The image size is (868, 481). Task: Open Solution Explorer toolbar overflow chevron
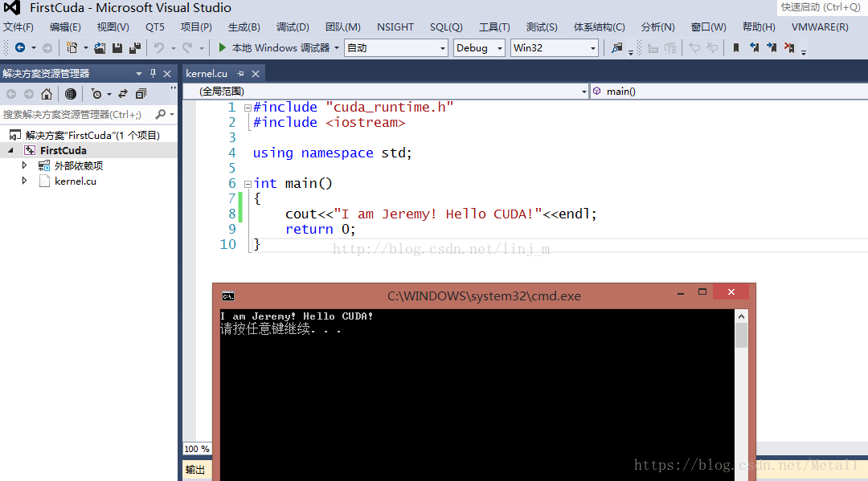coord(174,88)
